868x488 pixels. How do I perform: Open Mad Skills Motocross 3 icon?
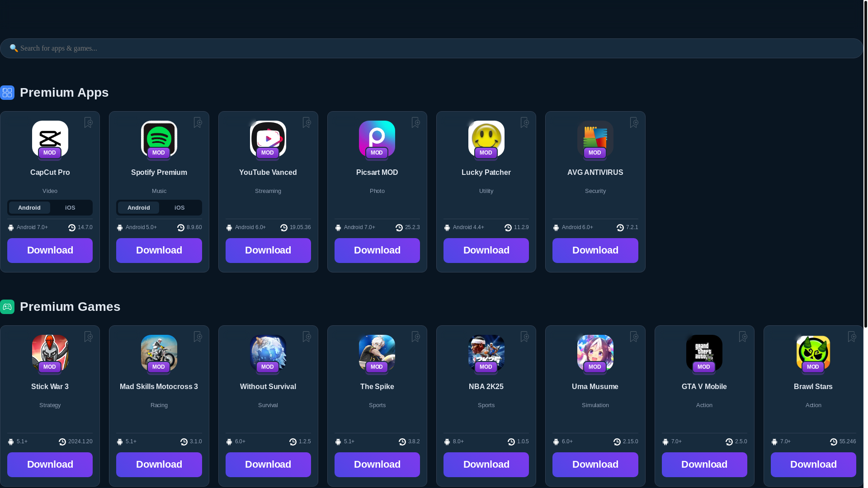coord(159,353)
